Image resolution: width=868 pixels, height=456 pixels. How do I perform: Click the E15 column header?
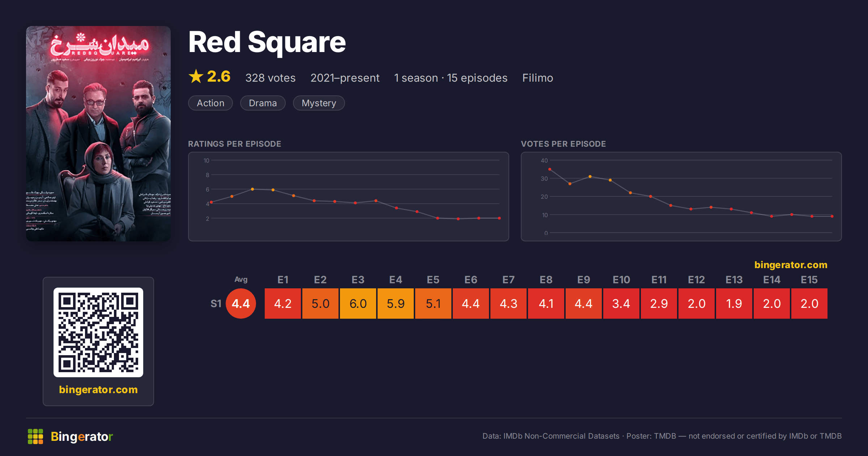pyautogui.click(x=809, y=280)
